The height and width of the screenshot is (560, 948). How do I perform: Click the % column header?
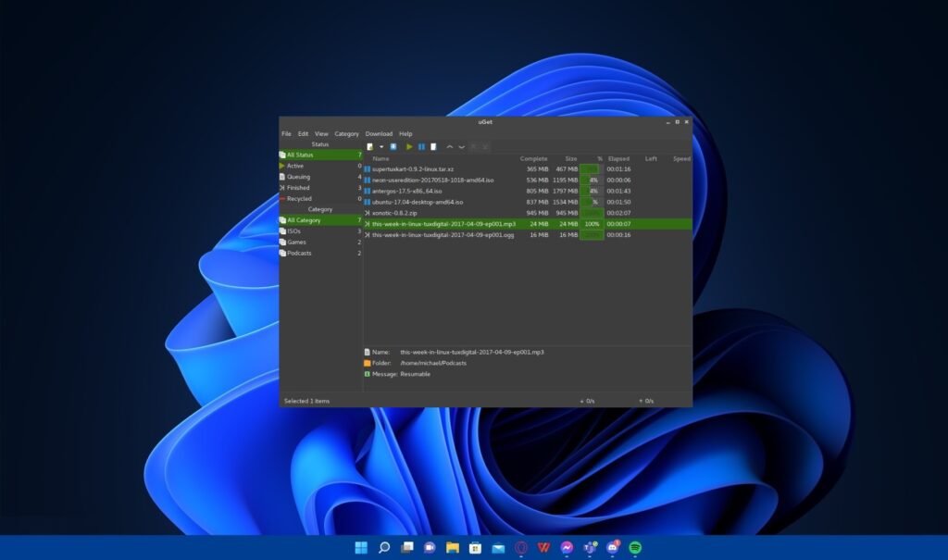pos(600,158)
